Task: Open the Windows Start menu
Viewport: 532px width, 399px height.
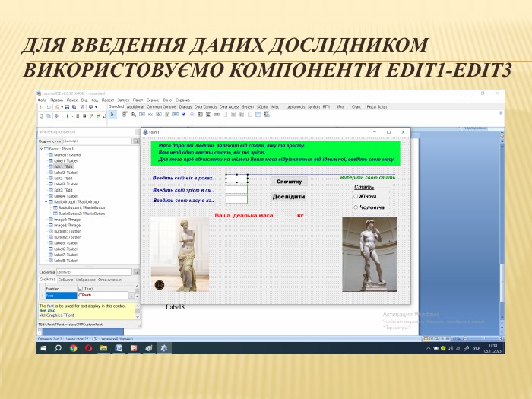Action: [43, 348]
